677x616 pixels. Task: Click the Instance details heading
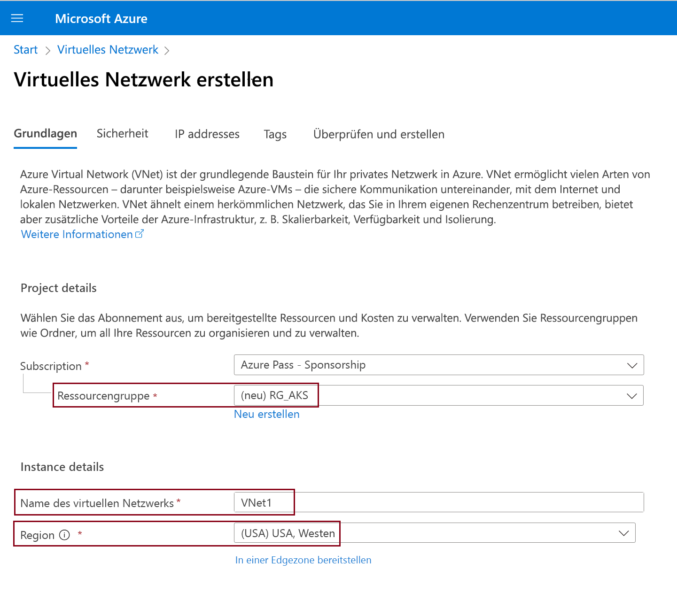[62, 467]
